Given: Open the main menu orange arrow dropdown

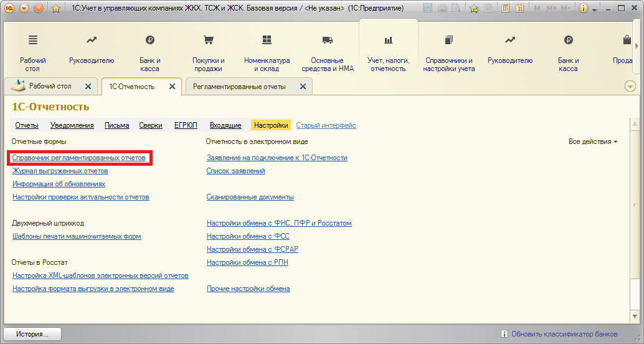Looking at the screenshot, I should click(24, 9).
